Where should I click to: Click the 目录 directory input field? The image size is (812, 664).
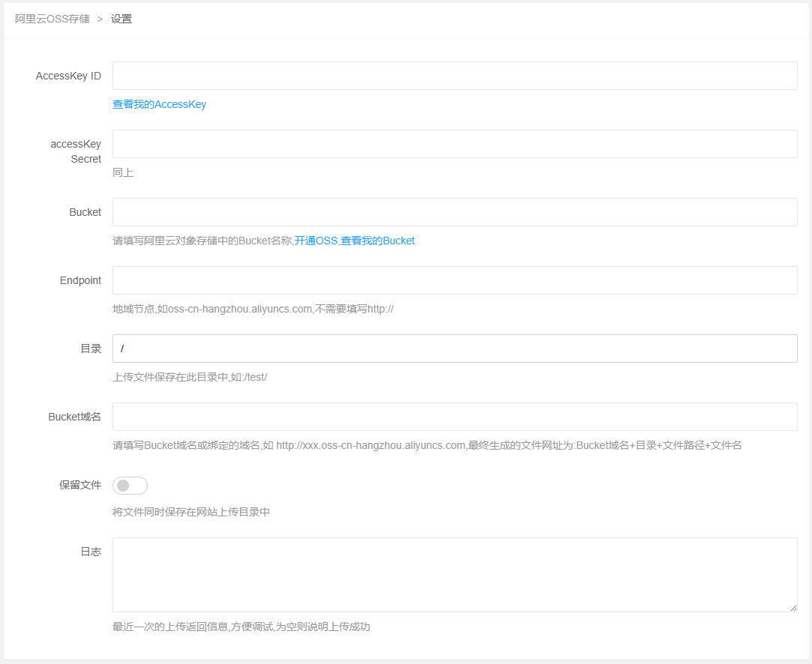pyautogui.click(x=454, y=348)
